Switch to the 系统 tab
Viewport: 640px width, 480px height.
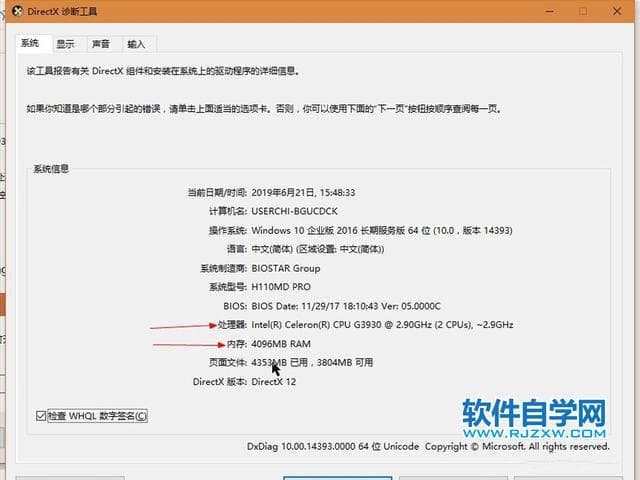click(29, 44)
